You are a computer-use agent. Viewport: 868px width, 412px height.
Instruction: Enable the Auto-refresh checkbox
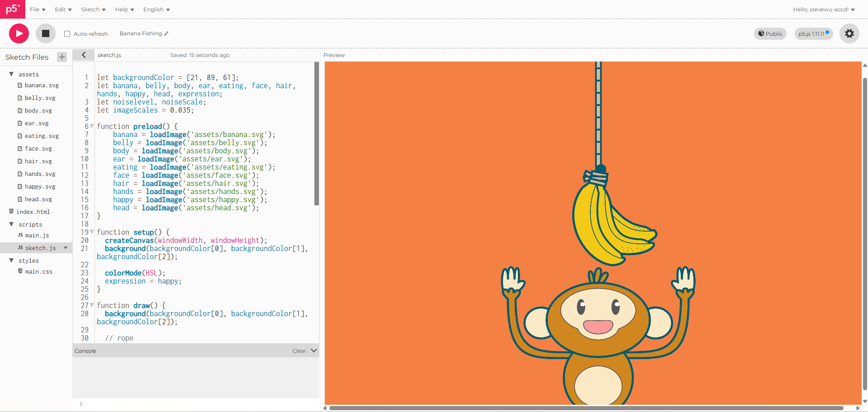tap(67, 33)
